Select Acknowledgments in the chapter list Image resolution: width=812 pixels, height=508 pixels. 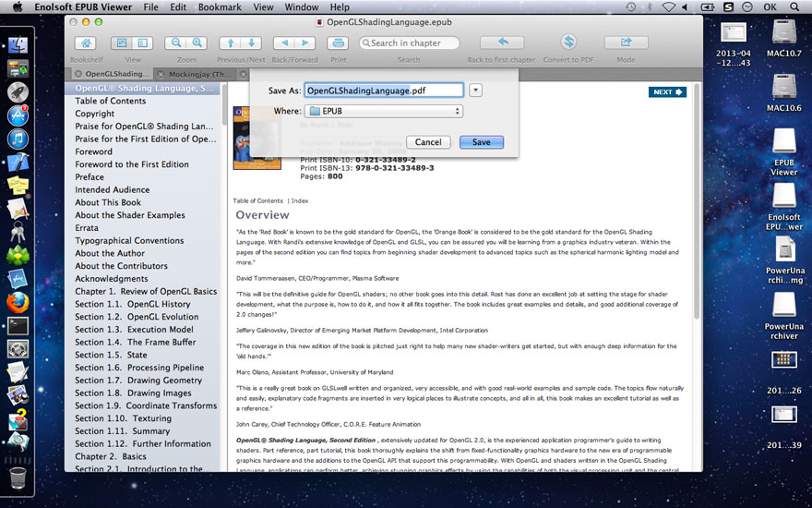(x=112, y=278)
